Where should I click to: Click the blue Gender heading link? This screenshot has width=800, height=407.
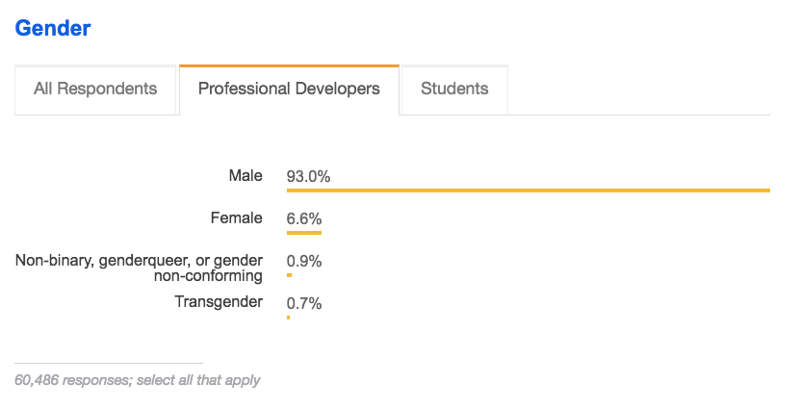coord(53,28)
